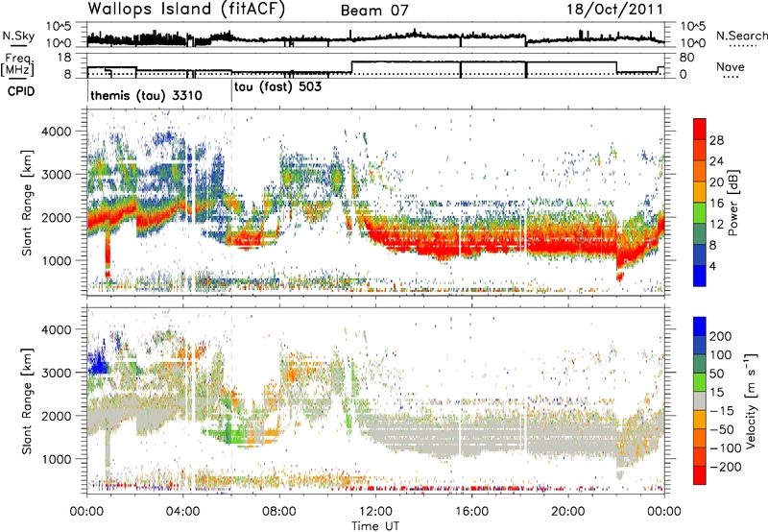Click the '16' power colorbar tick
This screenshot has height=532, width=768.
(716, 204)
